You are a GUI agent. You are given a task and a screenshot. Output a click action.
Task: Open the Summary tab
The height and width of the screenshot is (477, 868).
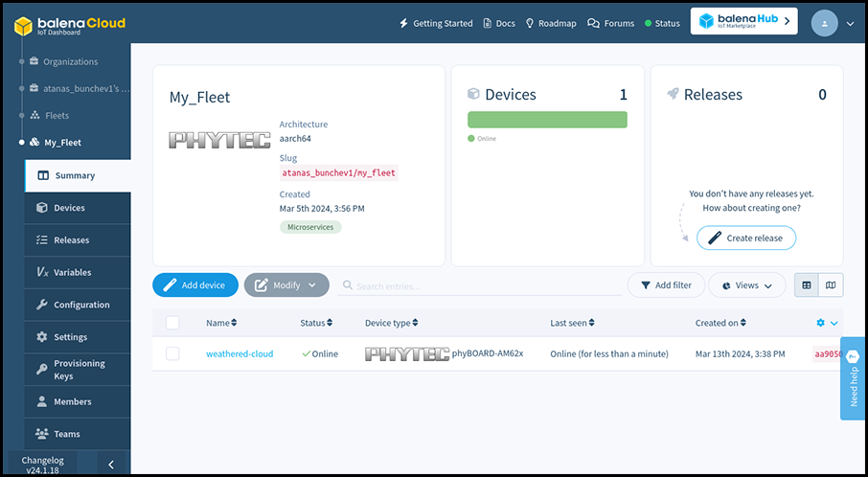(x=78, y=175)
